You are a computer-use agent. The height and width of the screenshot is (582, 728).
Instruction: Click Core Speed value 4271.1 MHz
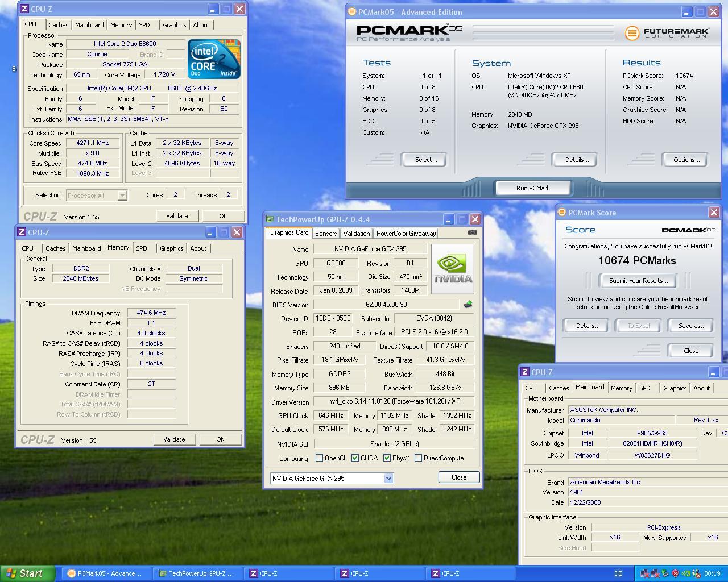(x=93, y=143)
